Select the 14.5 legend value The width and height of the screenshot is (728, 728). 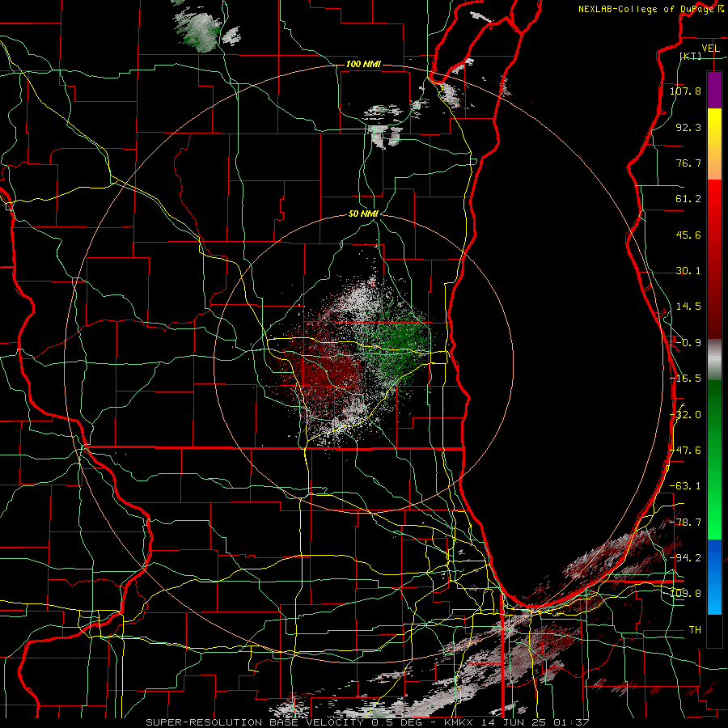[688, 307]
